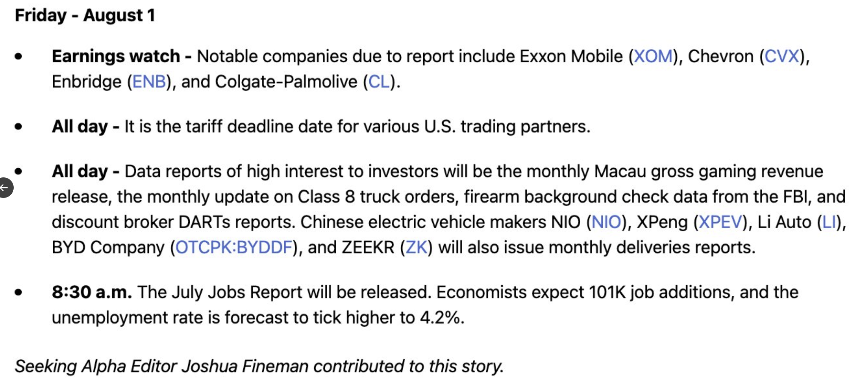Click the bullet before 8:30 a.m.
This screenshot has height=381, width=868.
pos(18,292)
